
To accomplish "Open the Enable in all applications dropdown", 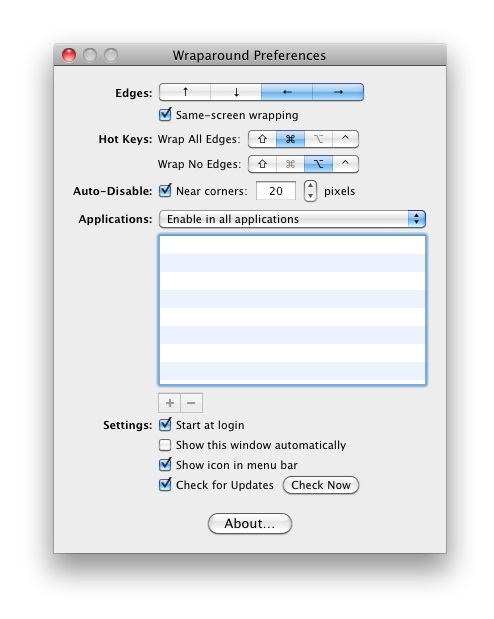I will 292,219.
